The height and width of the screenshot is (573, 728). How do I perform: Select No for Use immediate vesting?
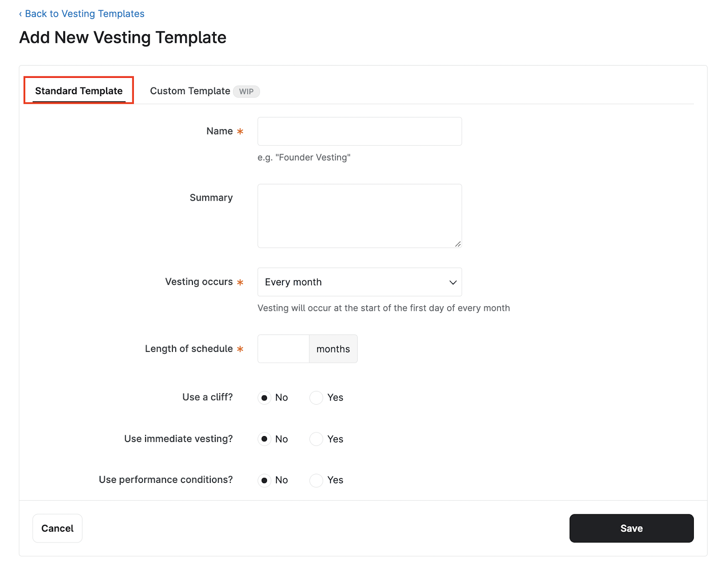(x=264, y=439)
